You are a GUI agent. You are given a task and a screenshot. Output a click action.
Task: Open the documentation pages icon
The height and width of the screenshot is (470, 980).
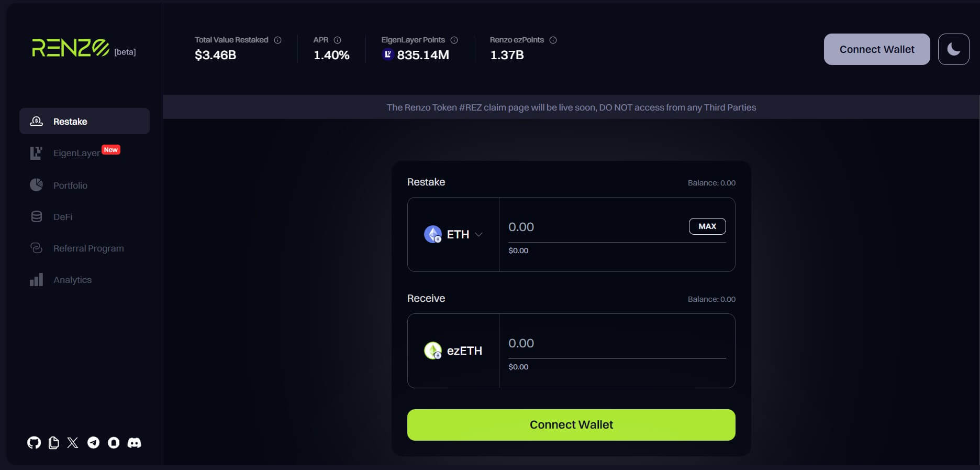(x=53, y=443)
